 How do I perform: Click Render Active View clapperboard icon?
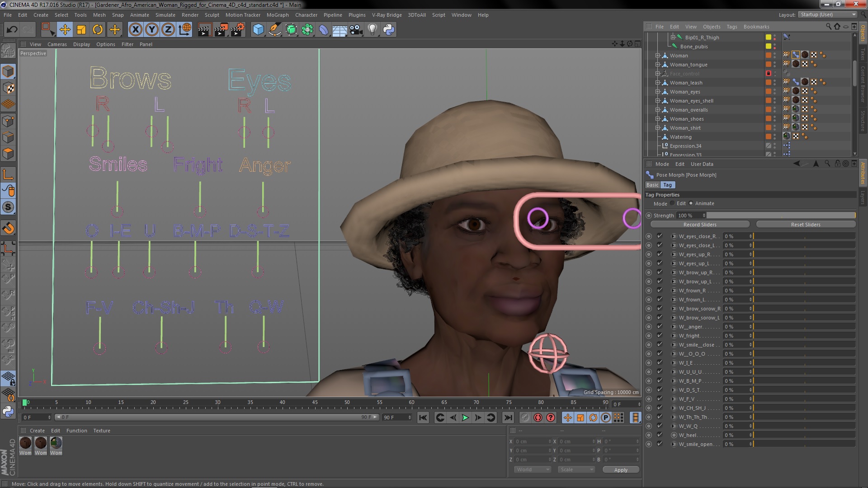[204, 30]
